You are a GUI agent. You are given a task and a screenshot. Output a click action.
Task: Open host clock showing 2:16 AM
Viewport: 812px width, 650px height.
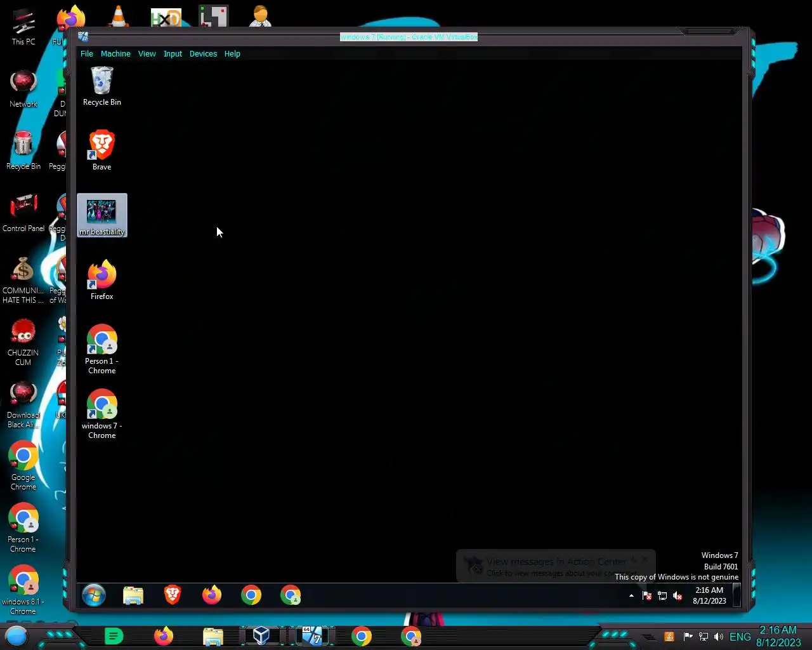[778, 636]
